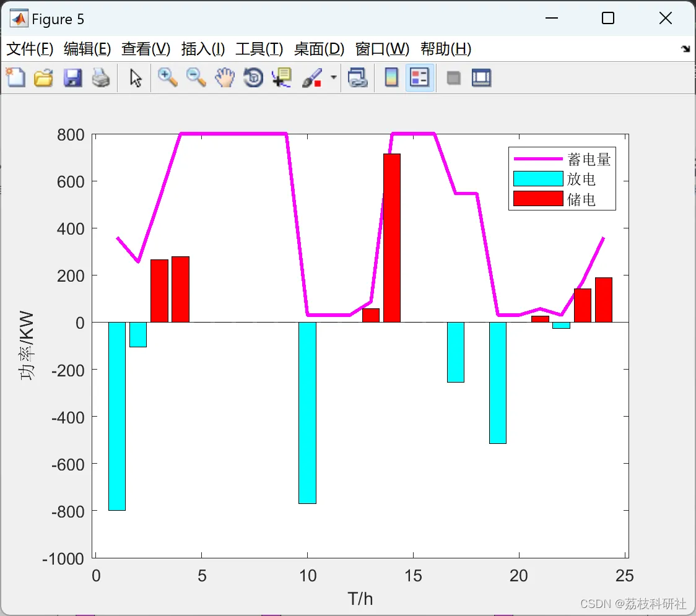Toggle the Insert Legend tool

419,78
